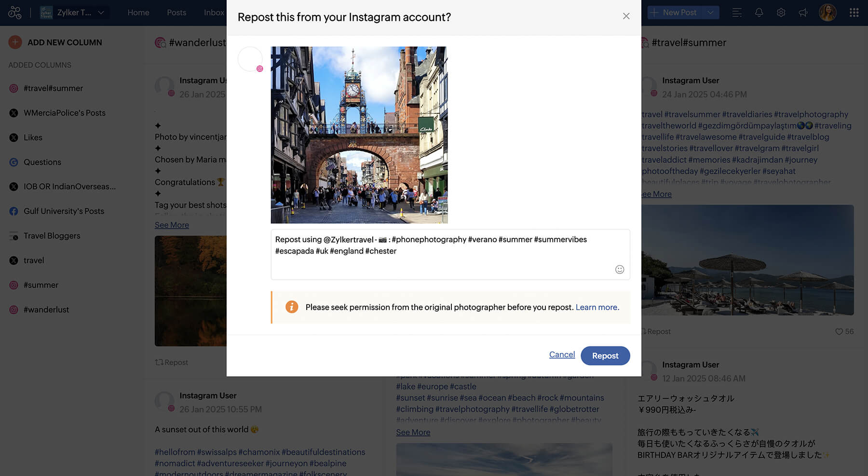868x476 pixels.
Task: Open the notifications bell
Action: point(759,13)
